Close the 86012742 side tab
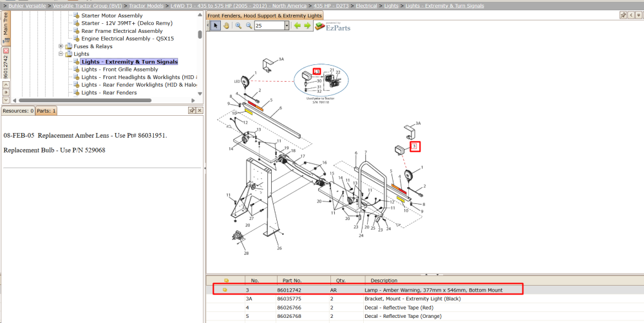The height and width of the screenshot is (323, 644). tap(6, 50)
